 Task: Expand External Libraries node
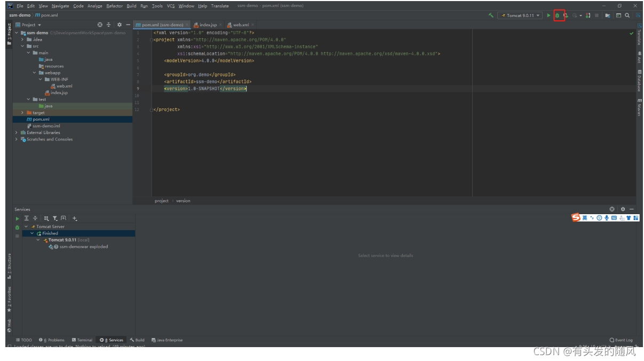[17, 132]
